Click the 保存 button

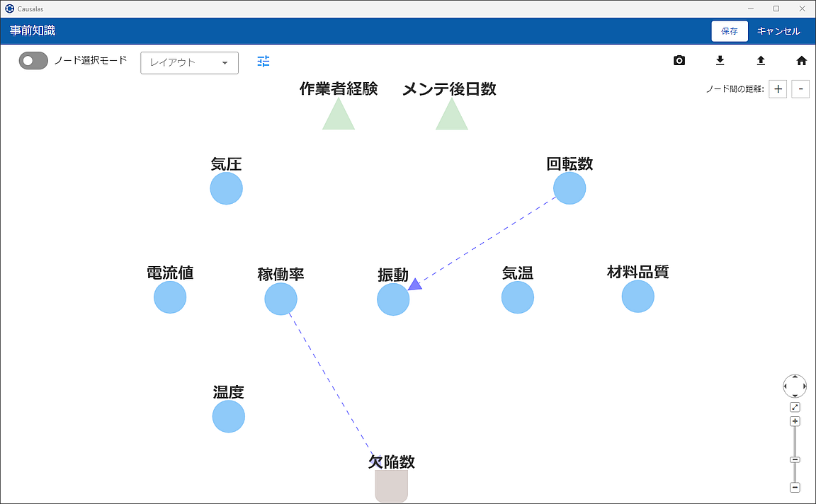tap(729, 31)
